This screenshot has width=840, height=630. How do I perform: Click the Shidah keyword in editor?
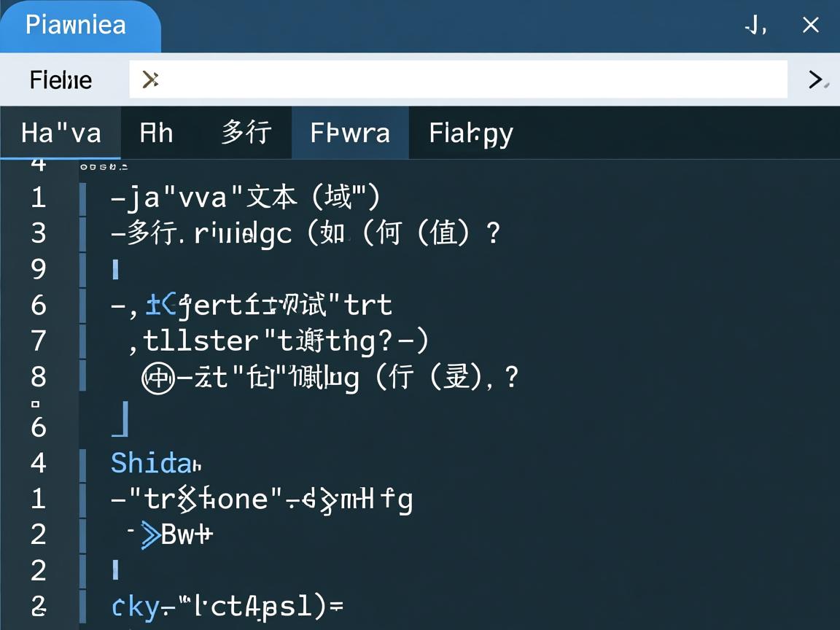point(155,463)
